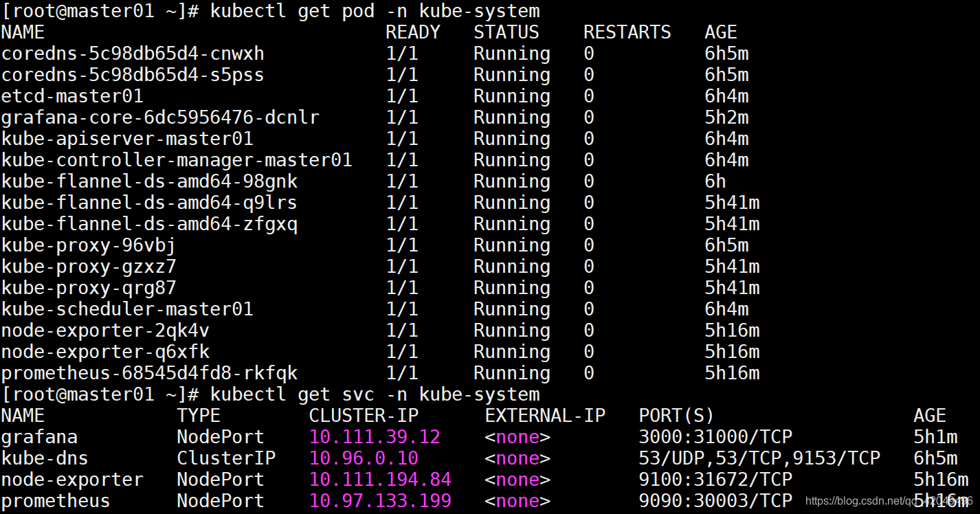Click port mapping 3000:31000/TCP
Viewport: 980px width, 514px height.
click(715, 438)
